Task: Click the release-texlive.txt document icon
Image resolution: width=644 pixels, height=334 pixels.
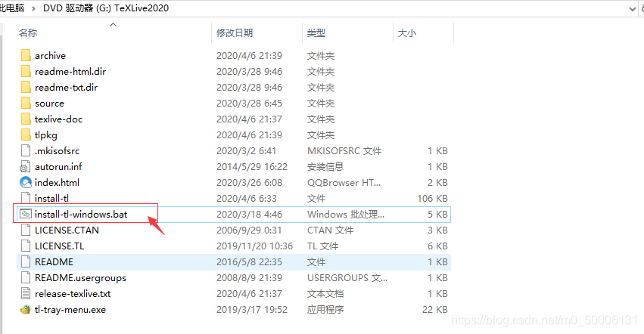Action: tap(26, 293)
